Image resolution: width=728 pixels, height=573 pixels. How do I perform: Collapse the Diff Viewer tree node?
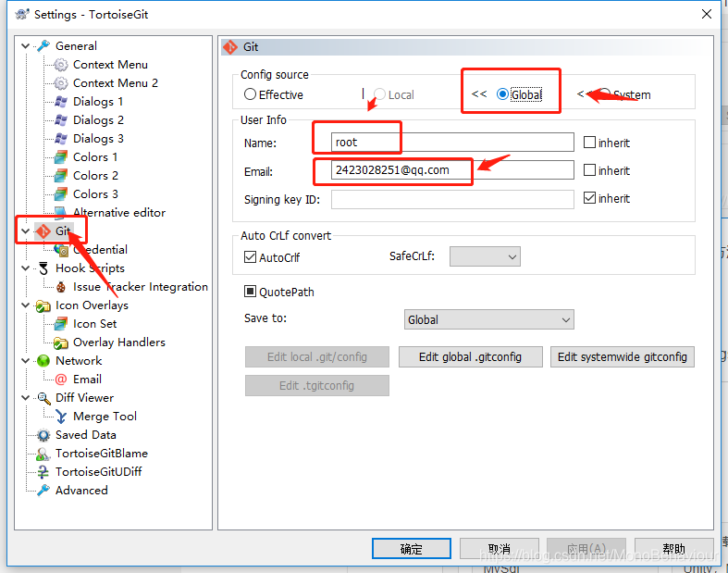tap(26, 398)
